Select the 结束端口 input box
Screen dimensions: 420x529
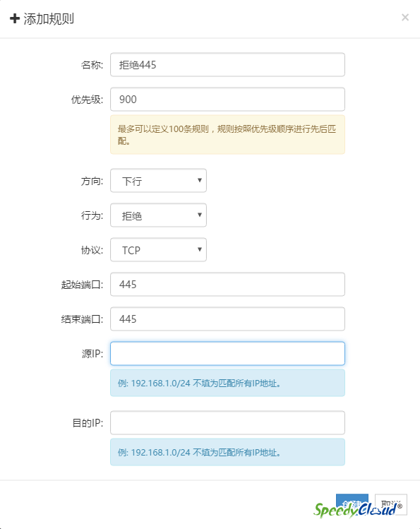coord(227,319)
